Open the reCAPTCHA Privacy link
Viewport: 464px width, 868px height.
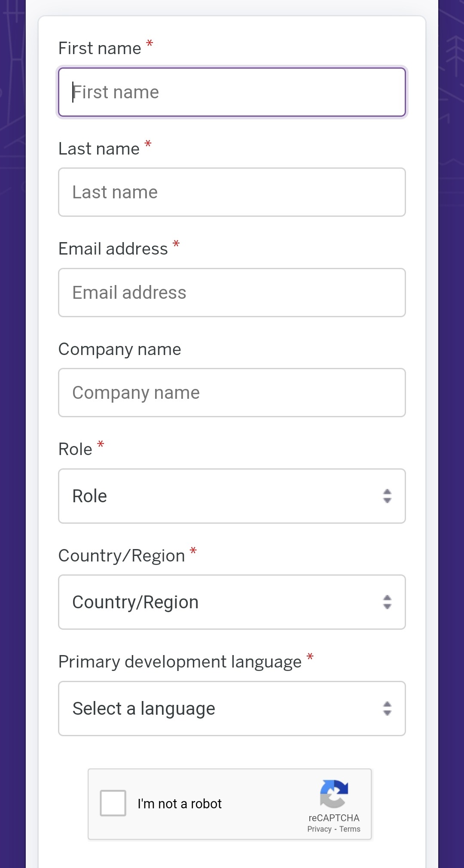[x=319, y=829]
